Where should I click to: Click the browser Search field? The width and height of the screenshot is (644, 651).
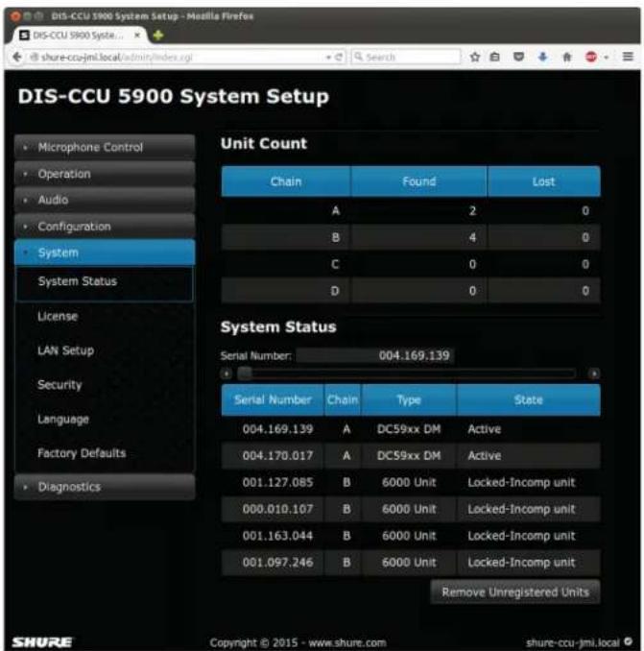[406, 57]
